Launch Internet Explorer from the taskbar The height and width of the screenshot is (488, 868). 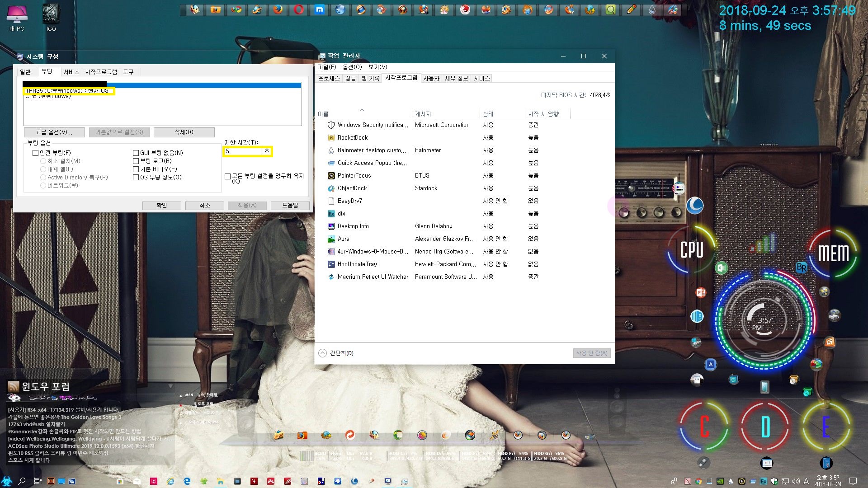170,481
